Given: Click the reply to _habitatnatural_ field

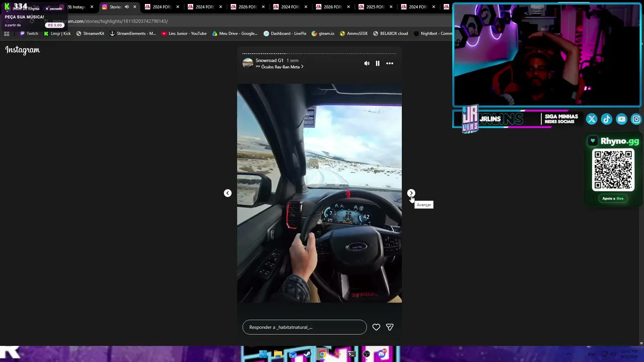Looking at the screenshot, I should [304, 327].
